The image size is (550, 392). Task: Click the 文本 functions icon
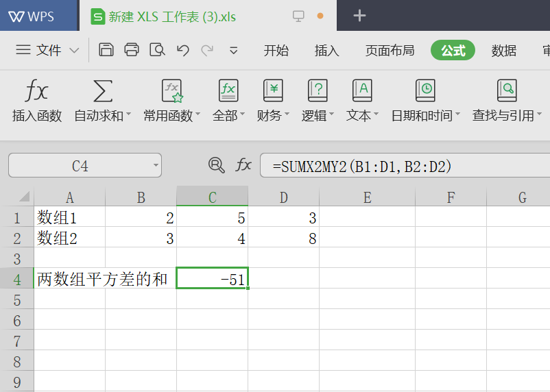coord(362,90)
